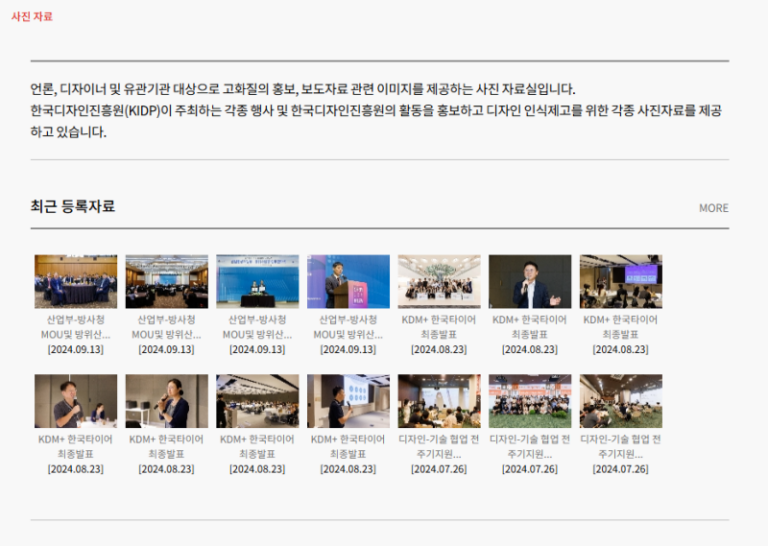
Task: Click caption under last 디자인-기술 협업 photo
Action: [620, 447]
